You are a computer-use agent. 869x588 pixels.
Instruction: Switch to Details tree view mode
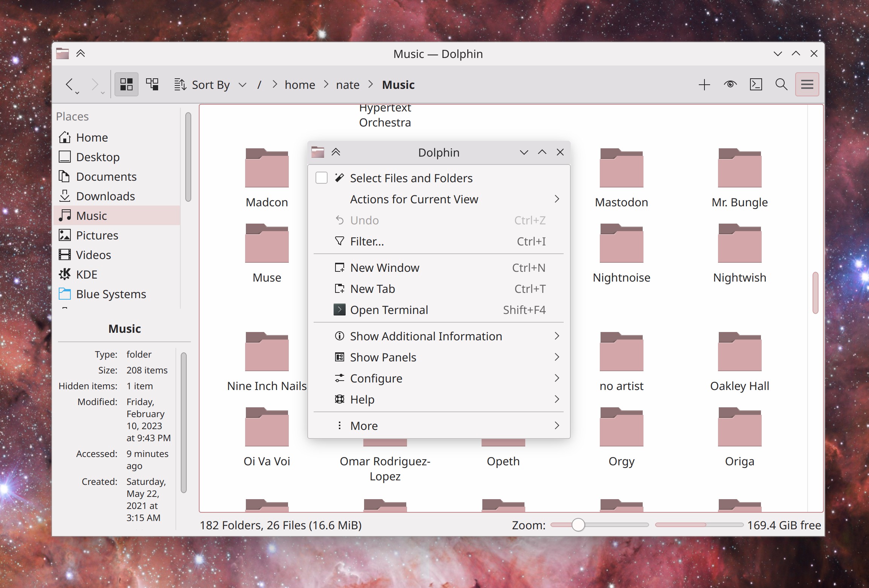tap(152, 84)
